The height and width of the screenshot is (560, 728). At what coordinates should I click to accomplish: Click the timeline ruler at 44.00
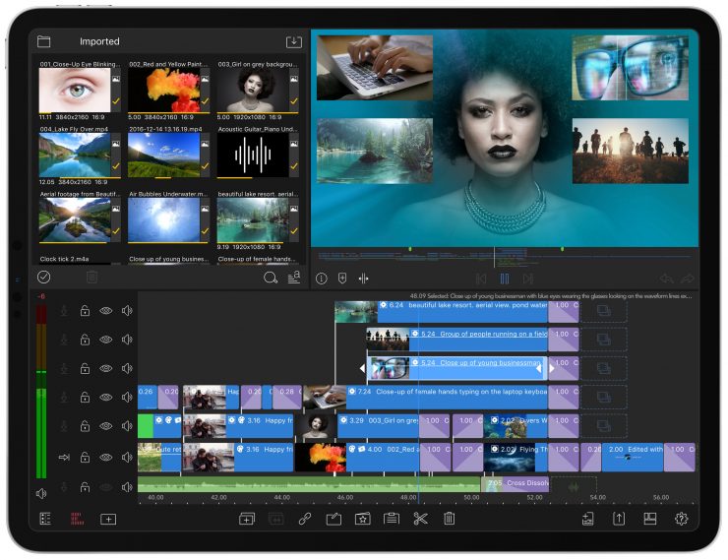[281, 498]
